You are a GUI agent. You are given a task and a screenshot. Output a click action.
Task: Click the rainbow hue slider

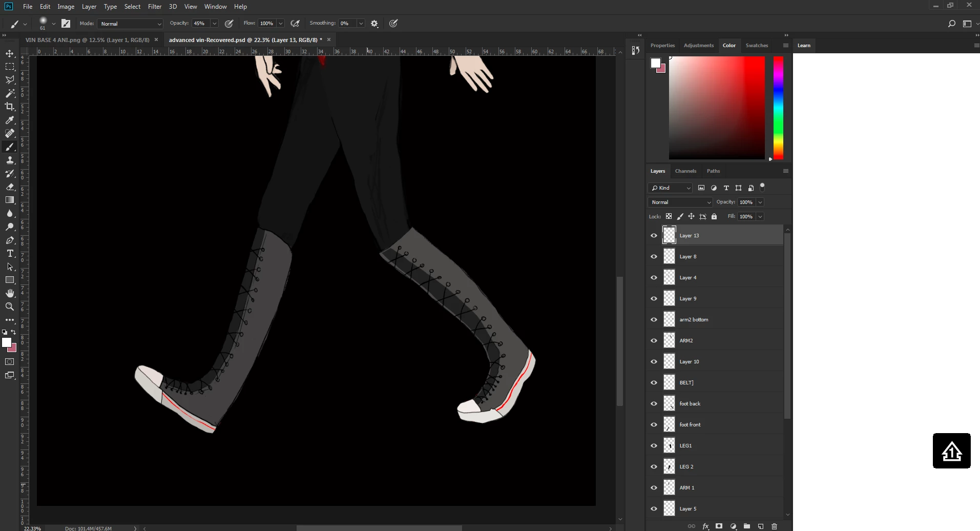coord(778,108)
